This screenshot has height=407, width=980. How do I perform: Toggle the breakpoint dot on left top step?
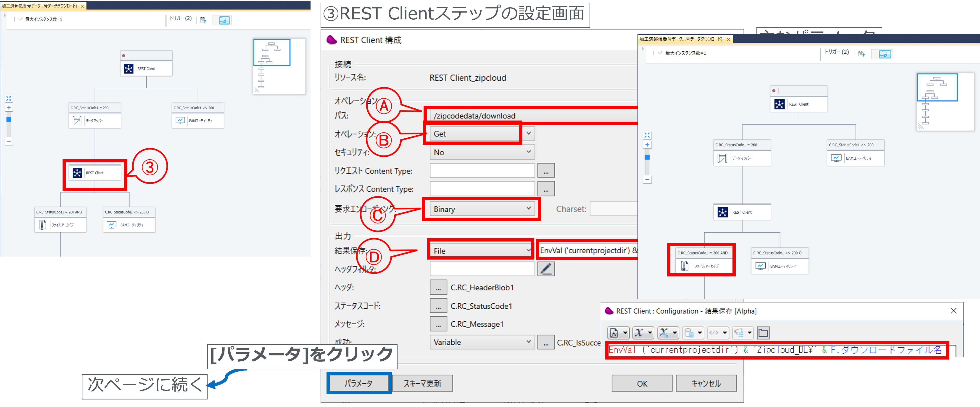point(124,55)
